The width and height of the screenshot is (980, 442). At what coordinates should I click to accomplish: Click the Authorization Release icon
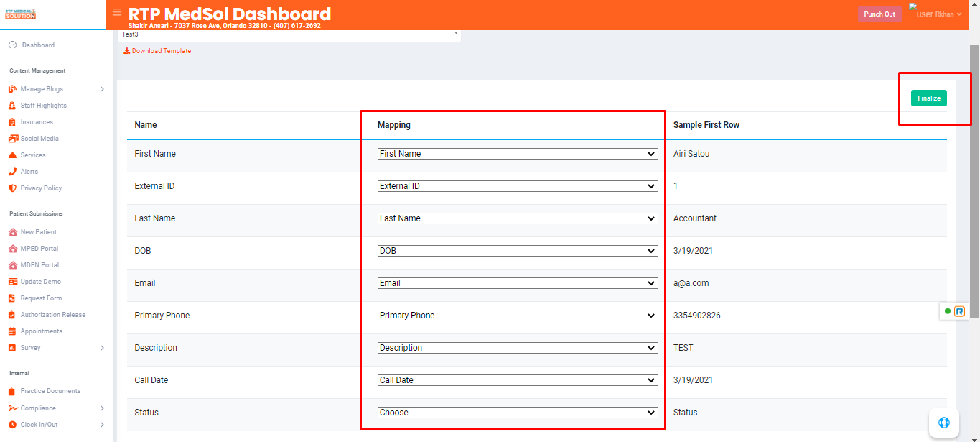[12, 315]
